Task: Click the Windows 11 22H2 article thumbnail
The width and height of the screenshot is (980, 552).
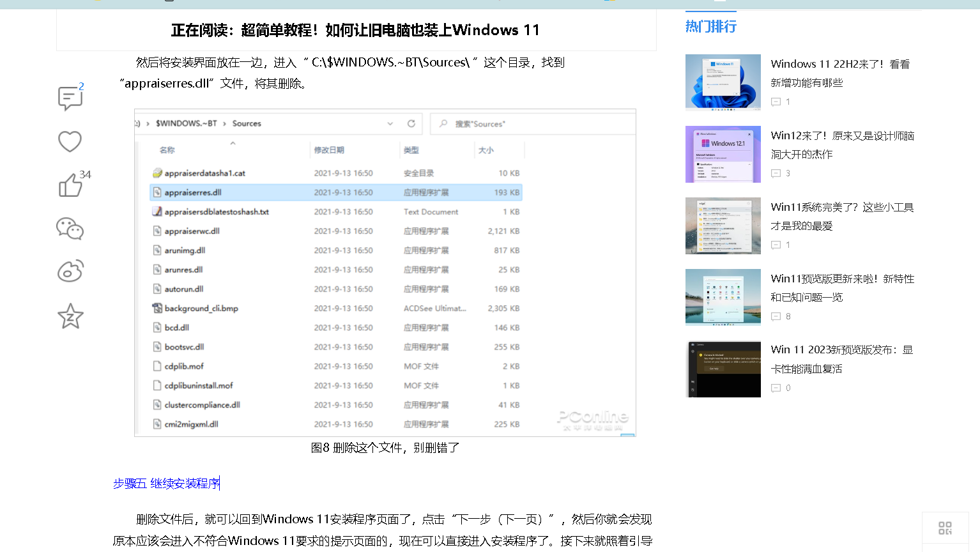Action: coord(723,82)
